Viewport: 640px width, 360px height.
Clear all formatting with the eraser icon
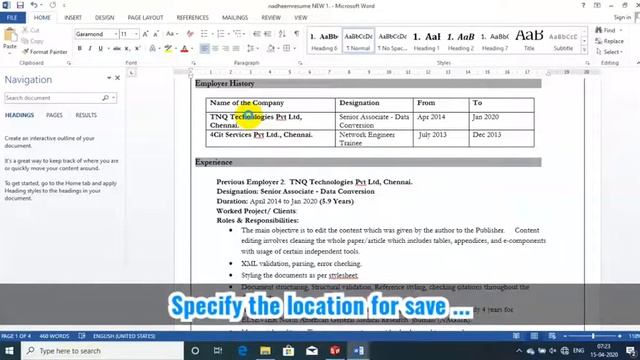point(190,34)
